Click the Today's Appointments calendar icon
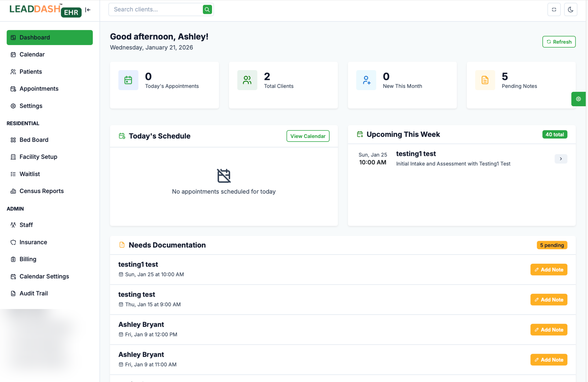 128,80
